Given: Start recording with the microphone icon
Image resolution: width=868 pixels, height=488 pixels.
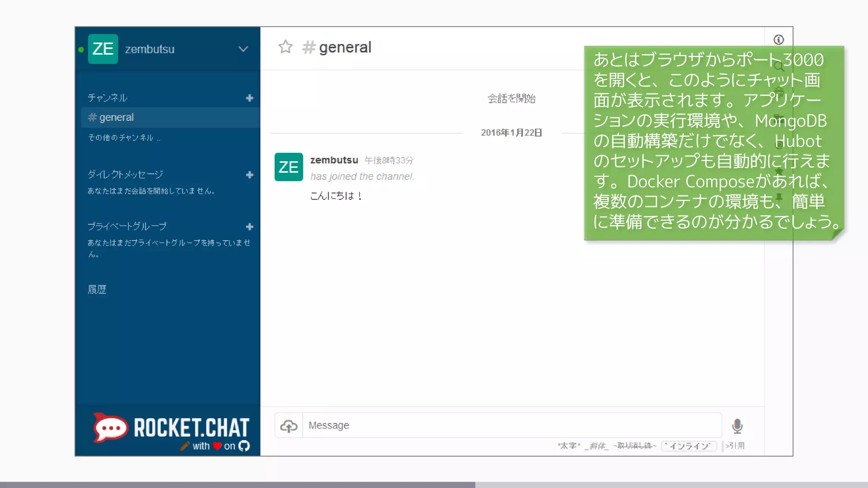Looking at the screenshot, I should click(737, 426).
